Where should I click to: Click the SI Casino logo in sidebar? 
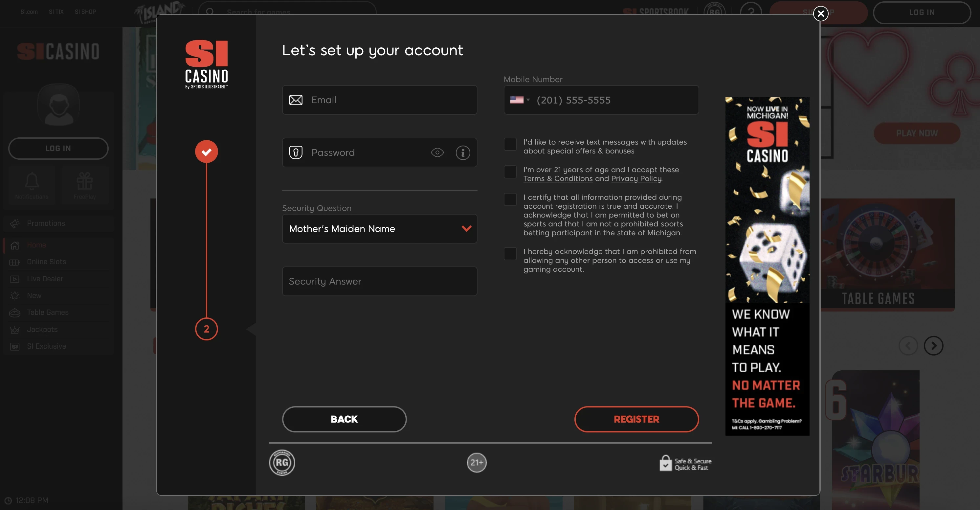[x=58, y=51]
